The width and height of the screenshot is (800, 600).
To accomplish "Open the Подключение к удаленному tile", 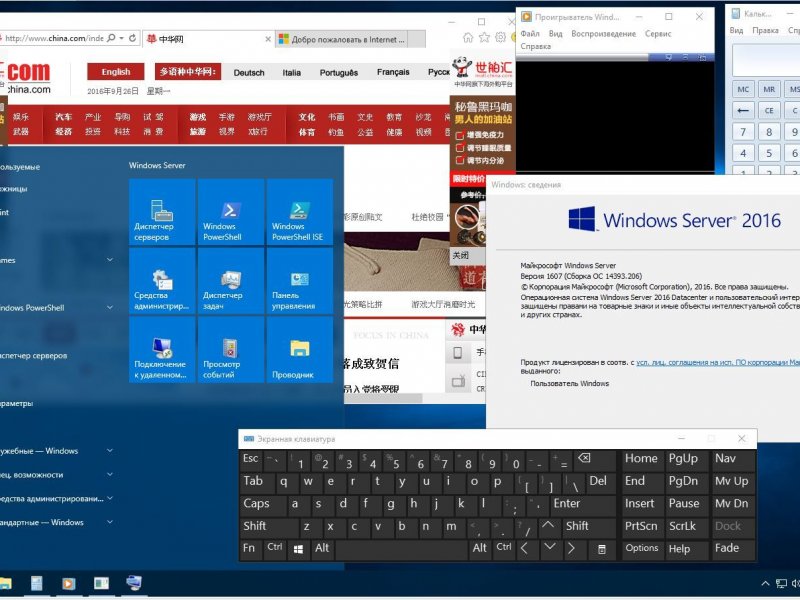I will click(x=162, y=350).
